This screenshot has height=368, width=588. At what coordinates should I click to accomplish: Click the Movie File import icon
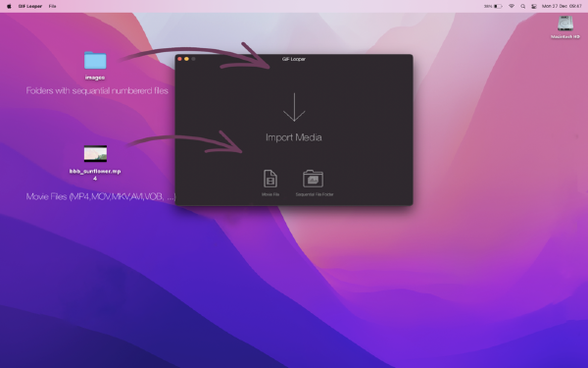click(x=270, y=179)
